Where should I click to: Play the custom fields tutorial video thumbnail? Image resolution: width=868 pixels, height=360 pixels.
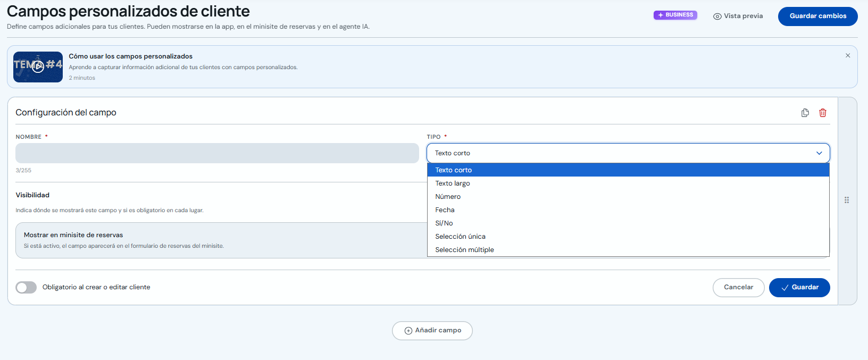coord(38,67)
